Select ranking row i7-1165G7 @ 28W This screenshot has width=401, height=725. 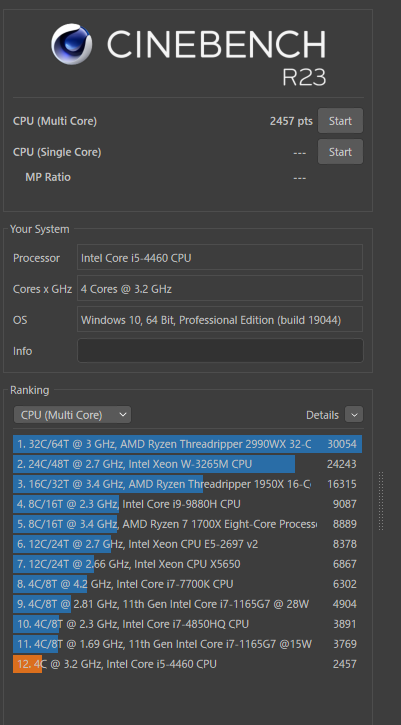click(187, 604)
